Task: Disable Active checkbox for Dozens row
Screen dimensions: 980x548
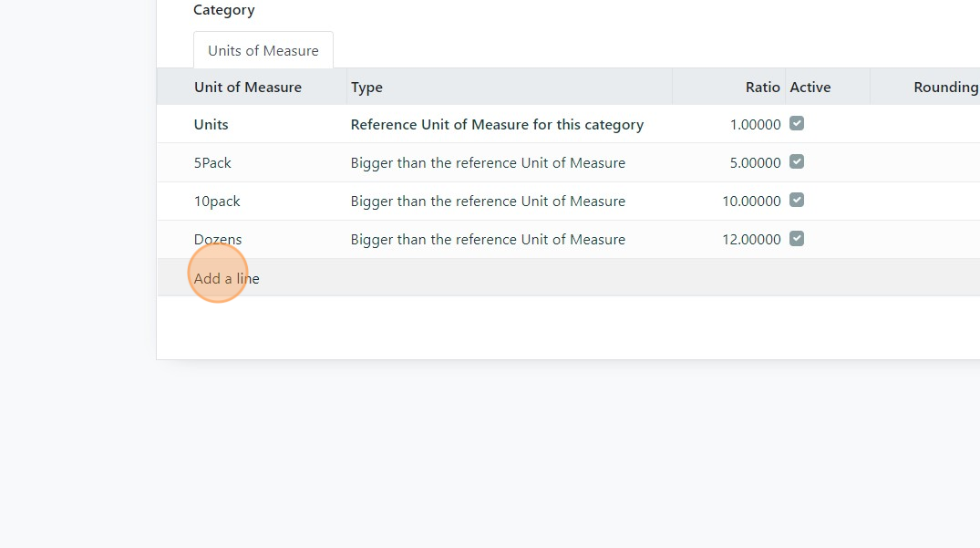Action: pyautogui.click(x=797, y=238)
